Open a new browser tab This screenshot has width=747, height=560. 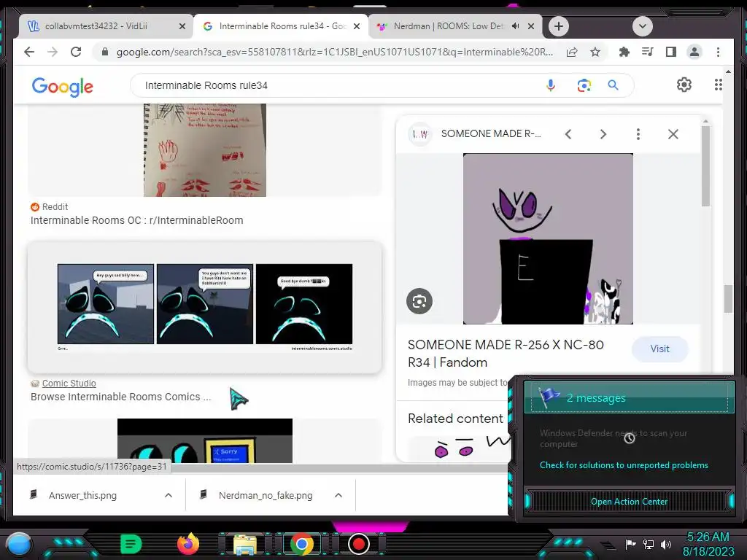point(559,26)
